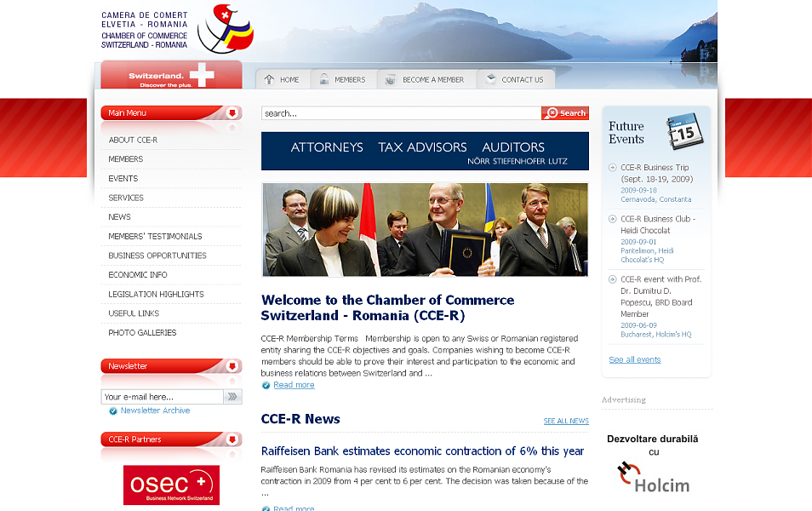Viewport: 812px width, 511px height.
Task: Click the Newsletter Archive link
Action: pyautogui.click(x=155, y=410)
